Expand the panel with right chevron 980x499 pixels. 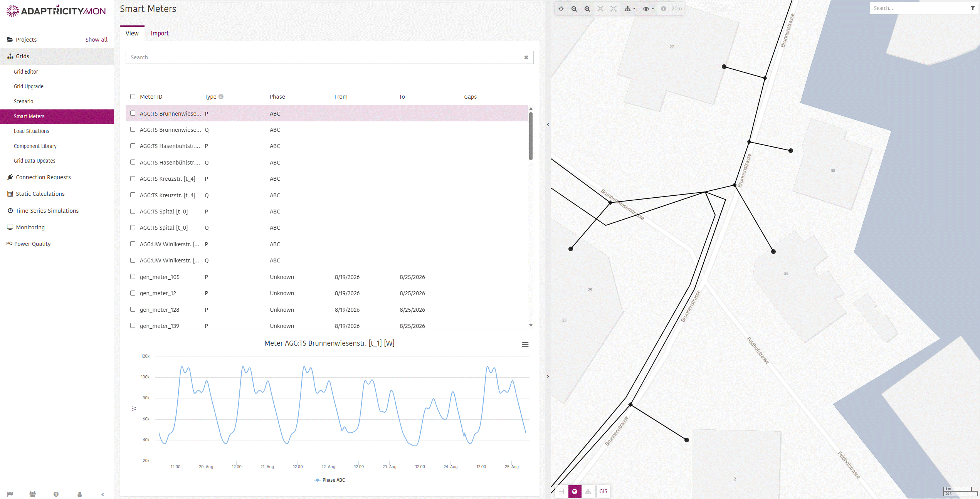pos(548,376)
